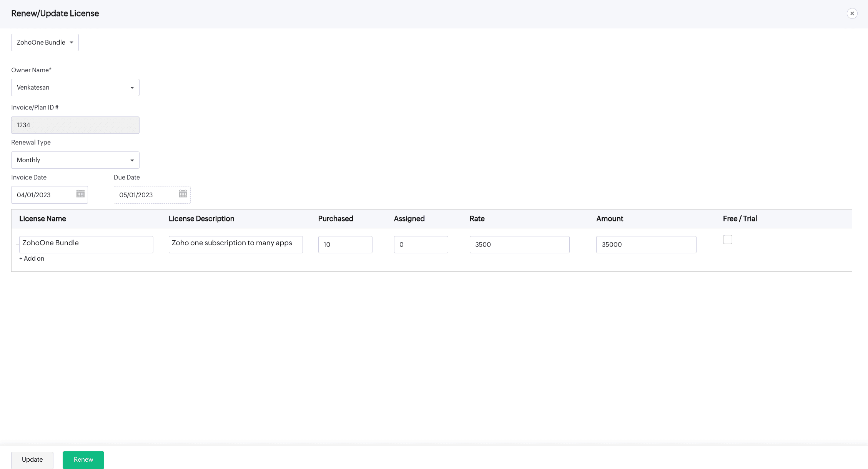Click the Amount field showing 35000
868x469 pixels.
click(x=646, y=244)
